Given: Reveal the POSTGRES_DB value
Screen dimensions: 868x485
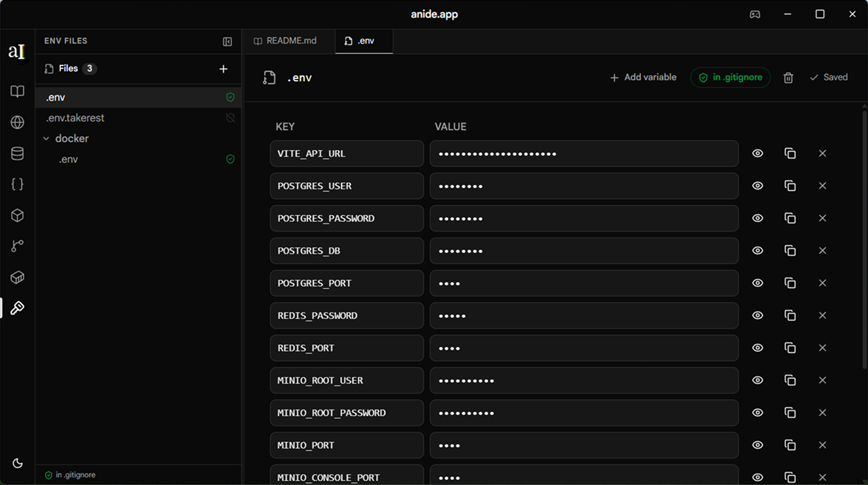Looking at the screenshot, I should 758,250.
